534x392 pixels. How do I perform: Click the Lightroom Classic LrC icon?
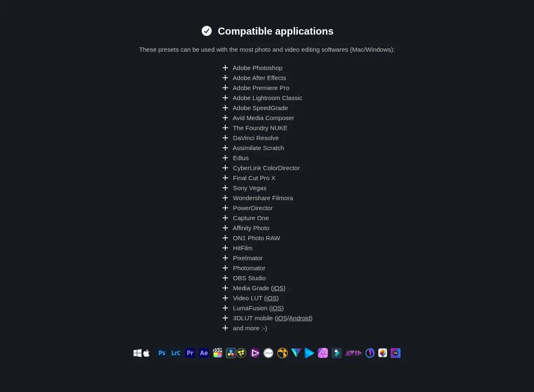pyautogui.click(x=176, y=353)
